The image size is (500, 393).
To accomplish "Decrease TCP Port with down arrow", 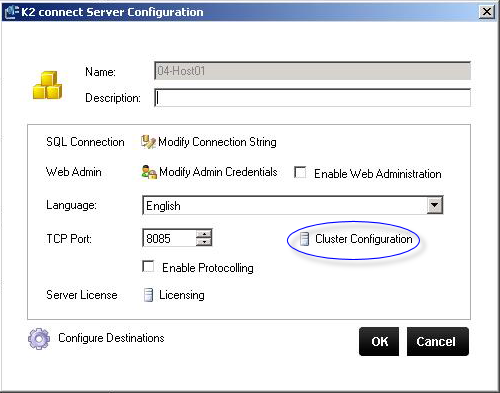I will click(203, 242).
